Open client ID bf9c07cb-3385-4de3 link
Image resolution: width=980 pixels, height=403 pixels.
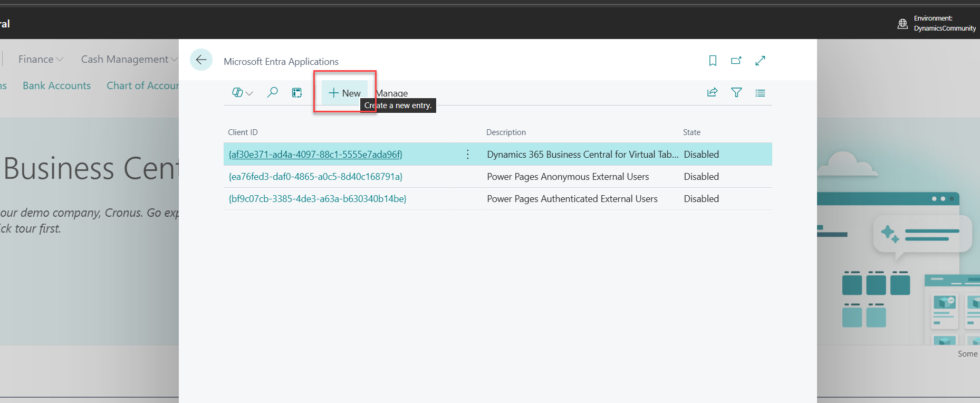(x=318, y=199)
